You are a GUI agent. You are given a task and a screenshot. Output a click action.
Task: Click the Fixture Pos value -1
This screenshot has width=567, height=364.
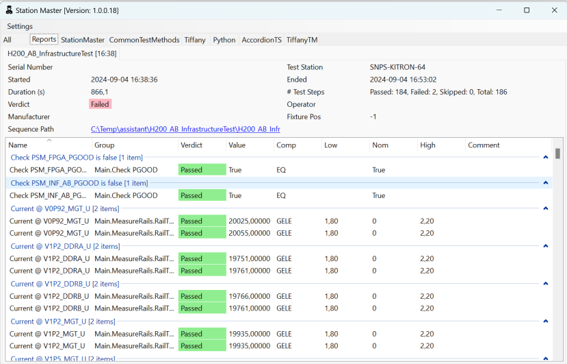tap(373, 117)
